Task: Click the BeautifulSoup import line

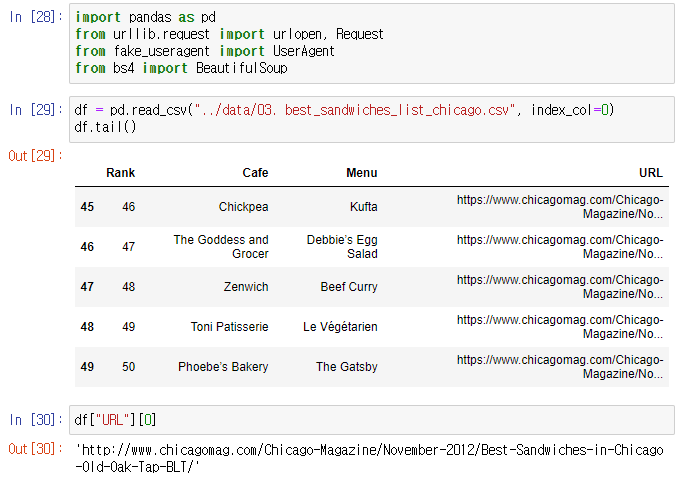Action: click(181, 68)
